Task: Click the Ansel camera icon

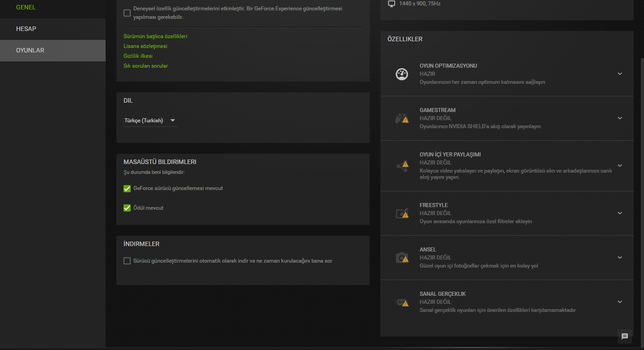Action: (x=402, y=258)
